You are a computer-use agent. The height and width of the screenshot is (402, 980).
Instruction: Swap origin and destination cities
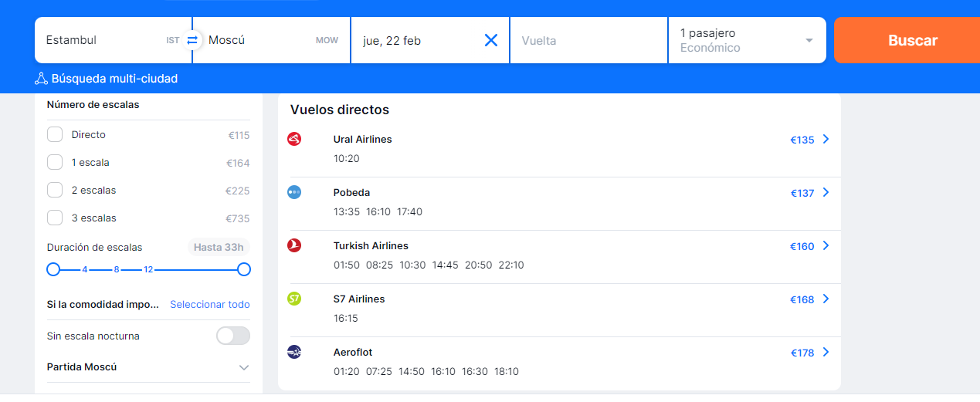coord(192,40)
